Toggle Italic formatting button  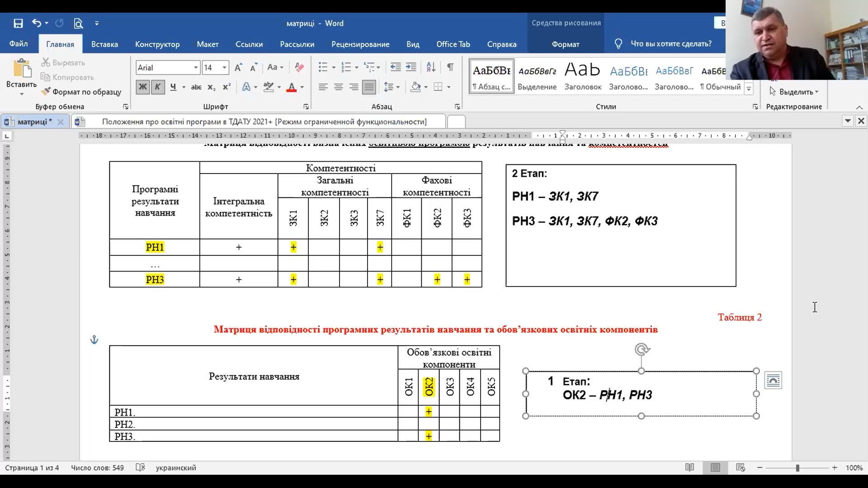[x=157, y=87]
